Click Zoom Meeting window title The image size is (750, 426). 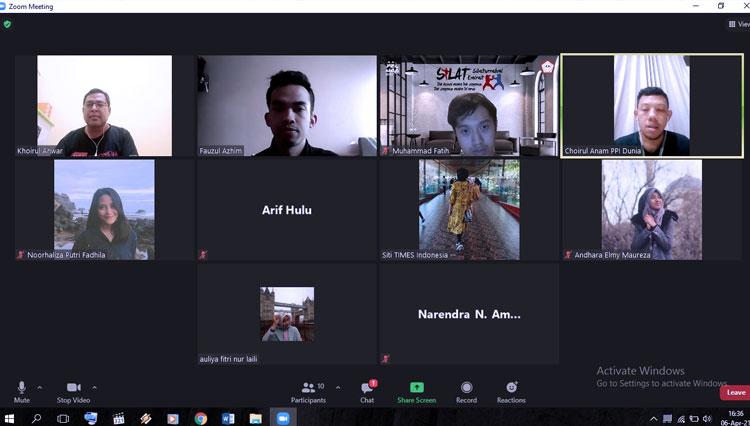click(x=31, y=6)
